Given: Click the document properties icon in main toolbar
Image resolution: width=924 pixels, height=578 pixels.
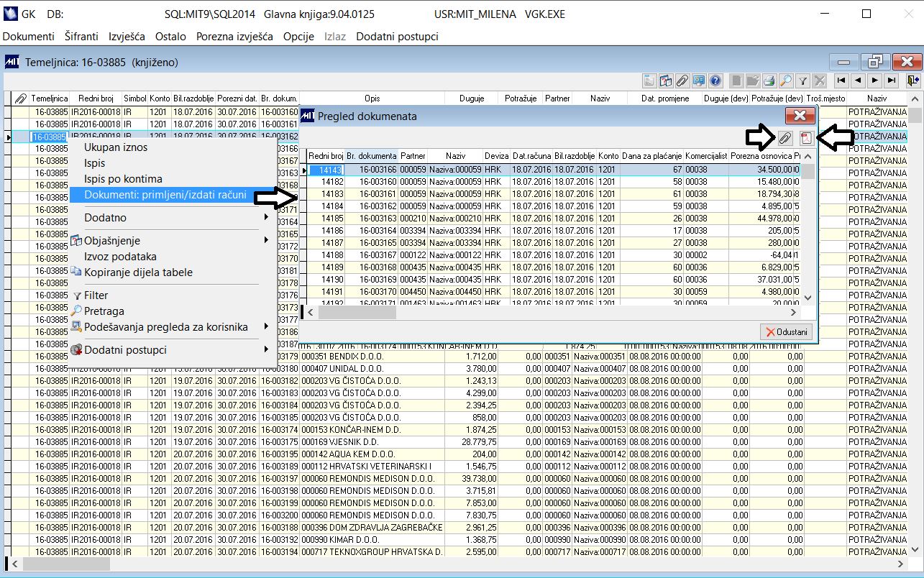Looking at the screenshot, I should (649, 81).
